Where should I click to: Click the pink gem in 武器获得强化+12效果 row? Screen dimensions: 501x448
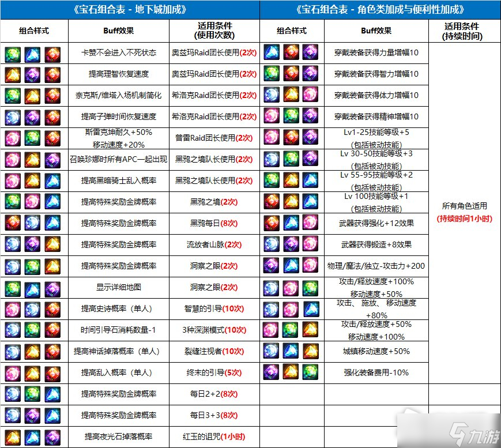(x=310, y=223)
